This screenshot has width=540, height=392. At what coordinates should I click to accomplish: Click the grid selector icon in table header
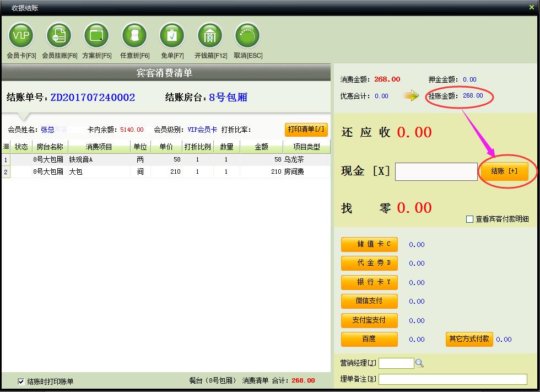pyautogui.click(x=6, y=147)
